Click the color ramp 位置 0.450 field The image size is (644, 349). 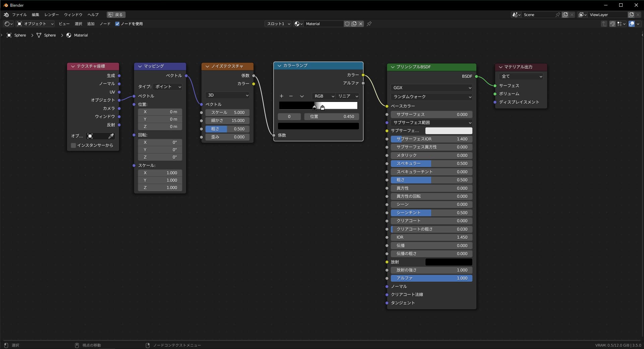332,117
